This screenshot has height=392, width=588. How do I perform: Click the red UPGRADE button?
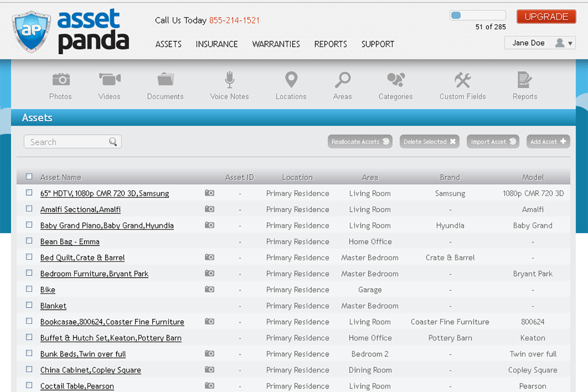point(546,17)
